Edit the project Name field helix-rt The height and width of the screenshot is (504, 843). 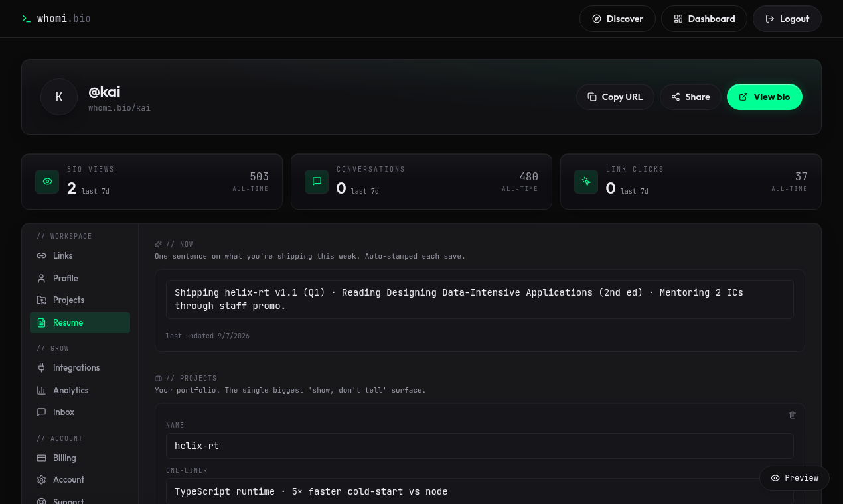[479, 446]
